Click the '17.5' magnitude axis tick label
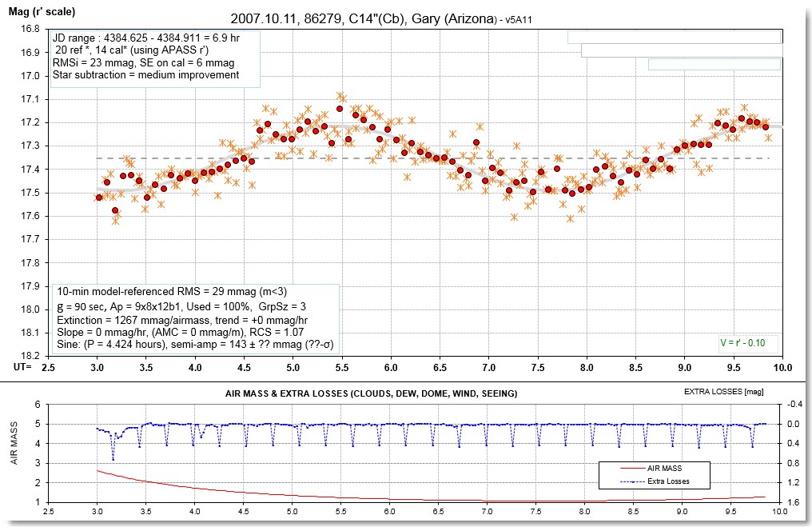Image resolution: width=812 pixels, height=527 pixels. pyautogui.click(x=30, y=193)
